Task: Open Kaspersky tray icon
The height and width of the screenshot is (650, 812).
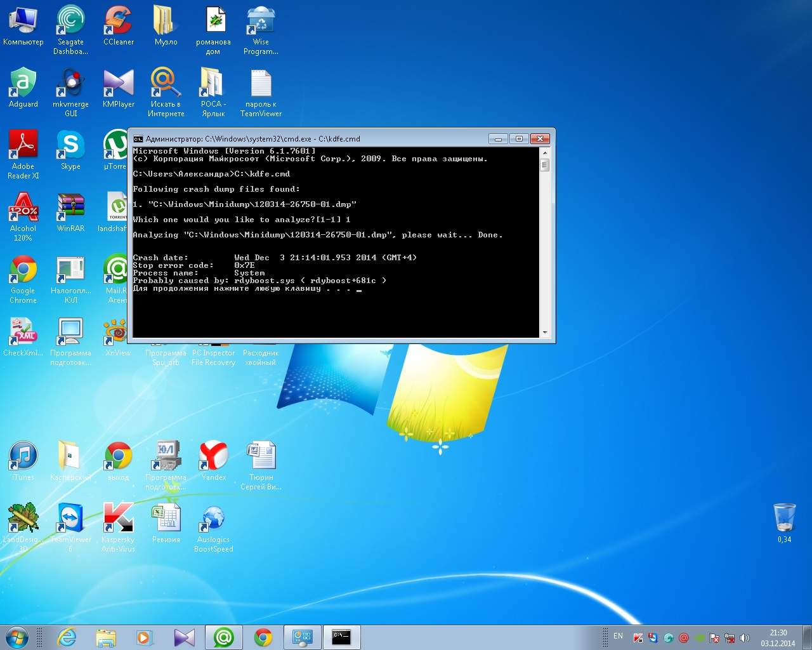Action: point(638,638)
